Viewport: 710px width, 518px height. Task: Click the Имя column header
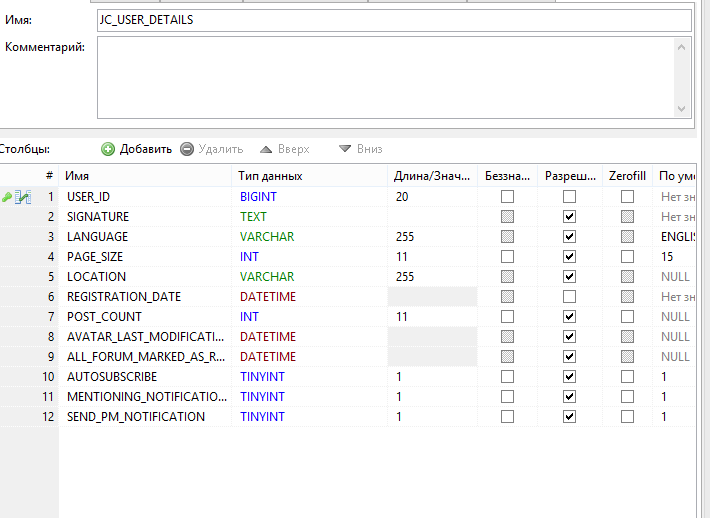tap(145, 176)
